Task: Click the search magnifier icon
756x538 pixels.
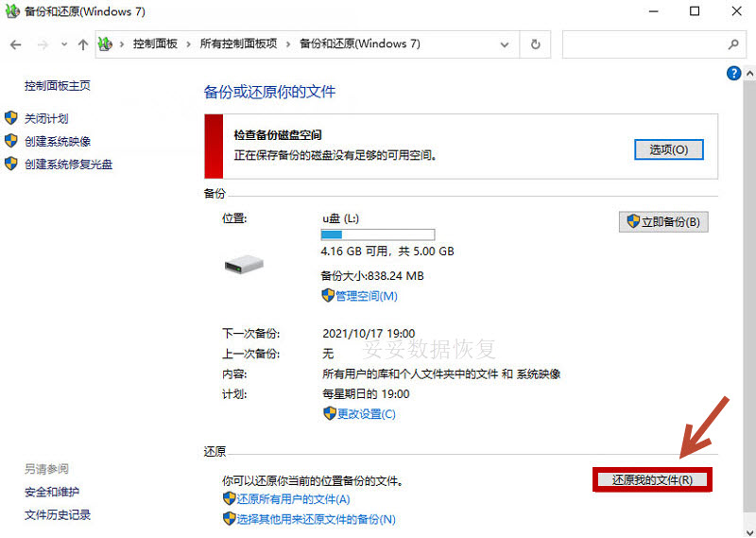Action: point(733,44)
